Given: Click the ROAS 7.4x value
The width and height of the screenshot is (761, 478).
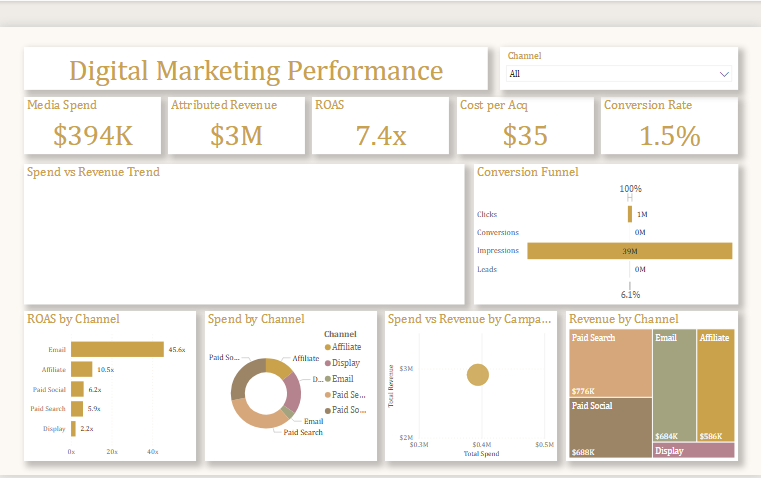Looking at the screenshot, I should [381, 136].
